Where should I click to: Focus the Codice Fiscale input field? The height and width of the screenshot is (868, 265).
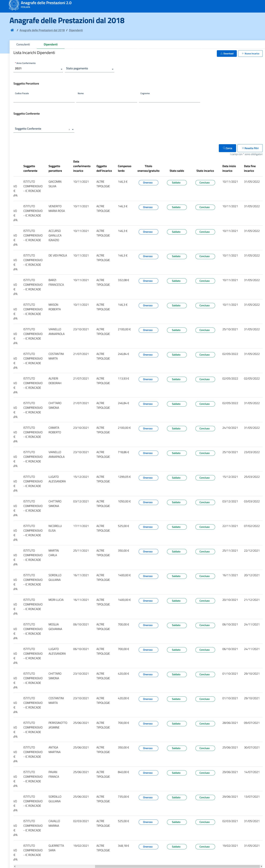click(x=44, y=99)
